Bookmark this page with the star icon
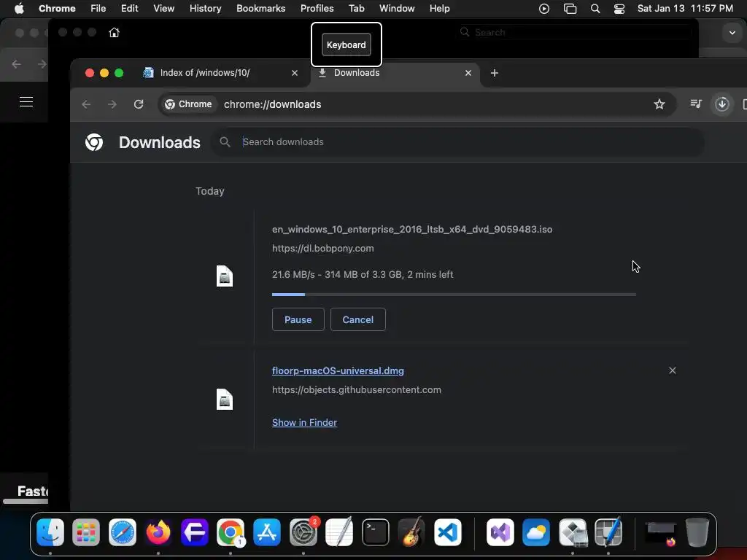 pyautogui.click(x=659, y=104)
